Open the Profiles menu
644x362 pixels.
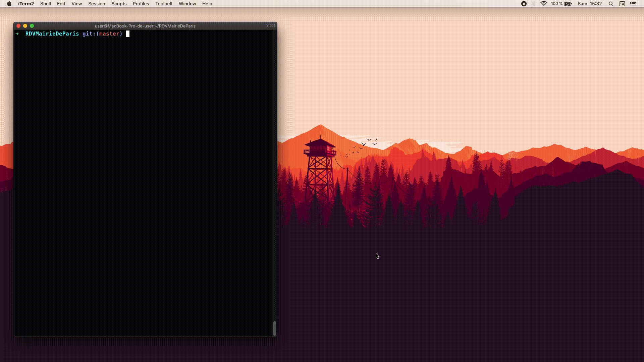[141, 4]
